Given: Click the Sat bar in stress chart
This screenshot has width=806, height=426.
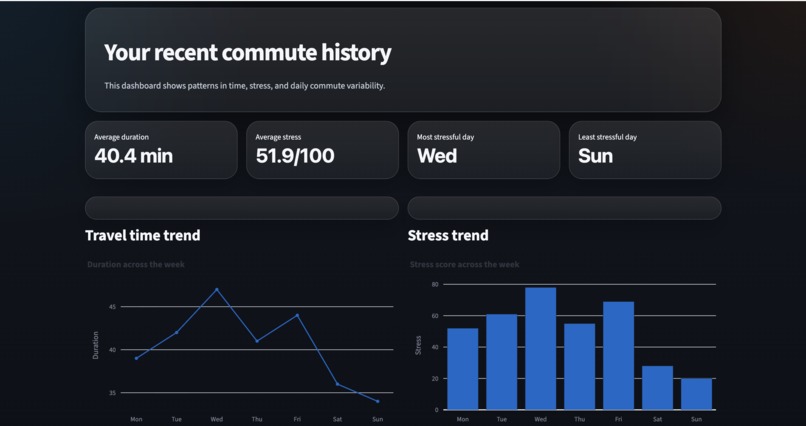Looking at the screenshot, I should [x=657, y=387].
